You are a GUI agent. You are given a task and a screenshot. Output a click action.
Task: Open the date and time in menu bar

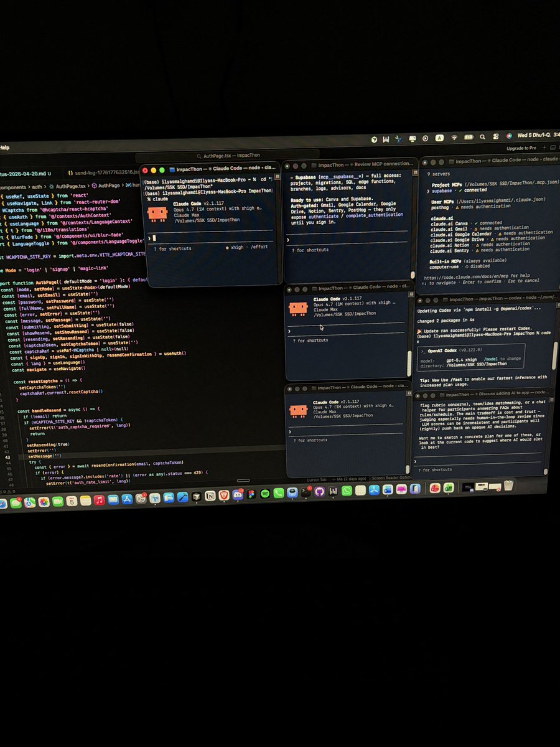point(539,135)
